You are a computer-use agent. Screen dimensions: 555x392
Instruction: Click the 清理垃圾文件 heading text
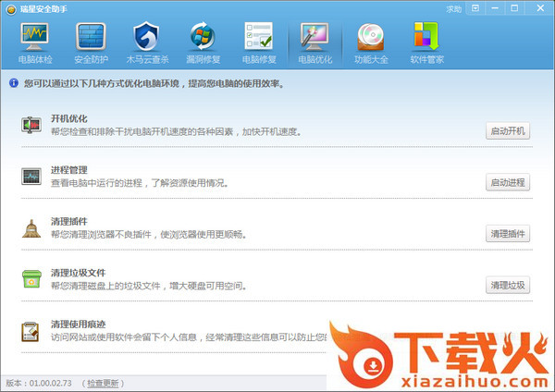(x=79, y=273)
